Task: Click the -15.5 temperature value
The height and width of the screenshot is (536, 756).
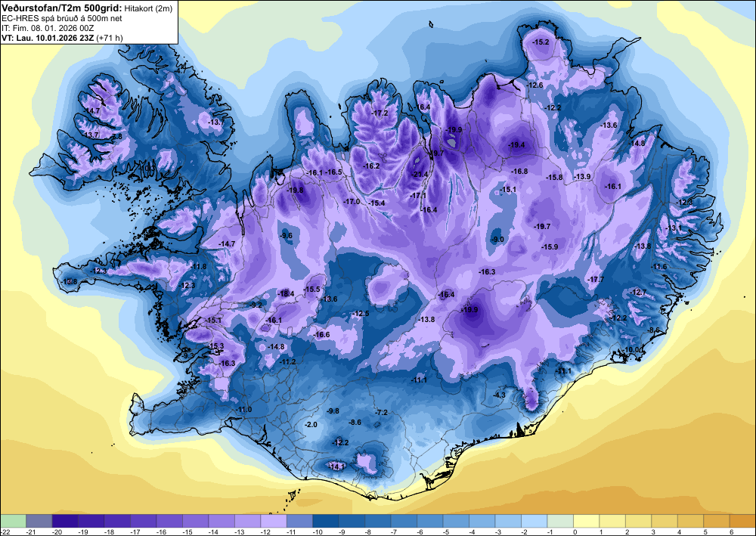Action: tap(312, 290)
